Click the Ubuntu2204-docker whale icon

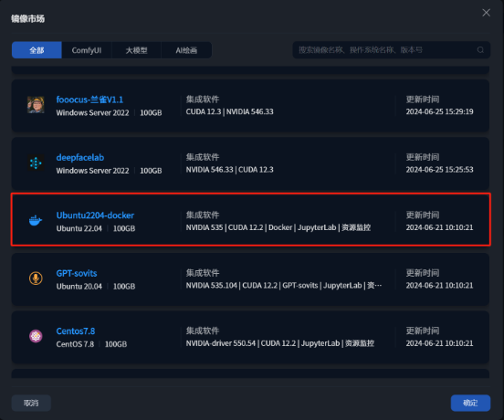(x=36, y=220)
